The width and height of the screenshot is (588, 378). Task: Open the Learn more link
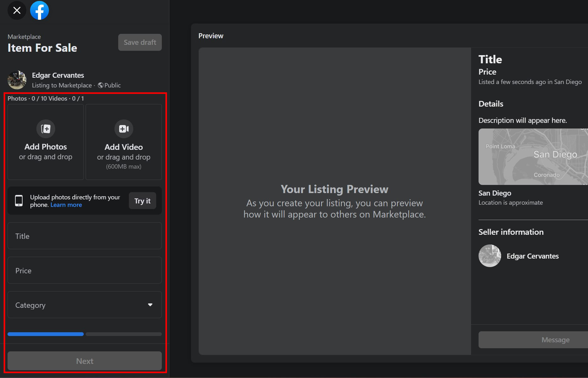coord(66,205)
